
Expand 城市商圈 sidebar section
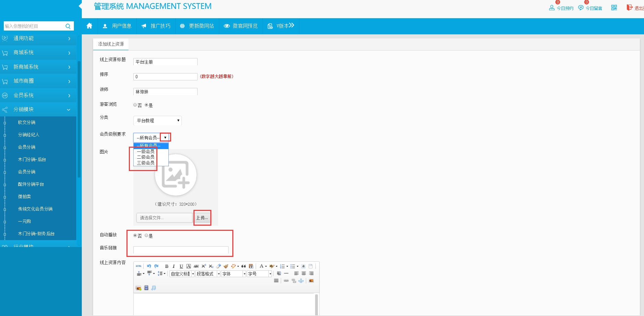coord(38,81)
